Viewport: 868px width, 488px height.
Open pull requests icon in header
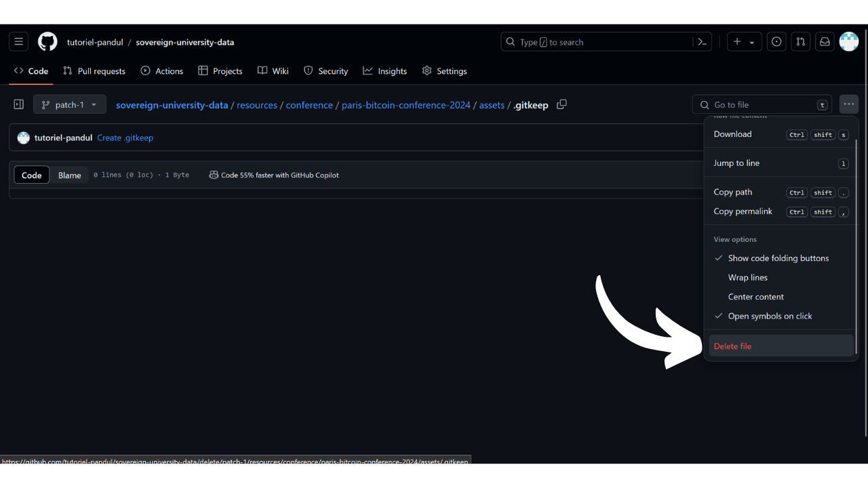click(x=801, y=42)
